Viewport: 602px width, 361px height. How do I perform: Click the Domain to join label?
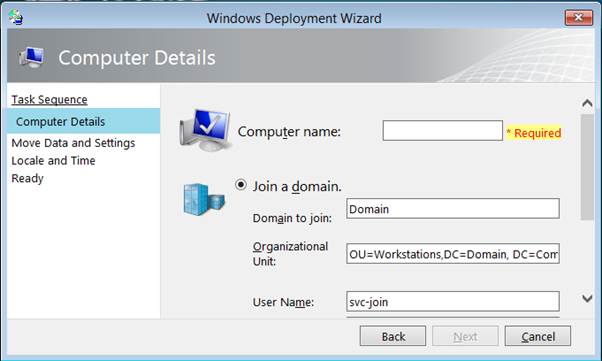point(292,218)
